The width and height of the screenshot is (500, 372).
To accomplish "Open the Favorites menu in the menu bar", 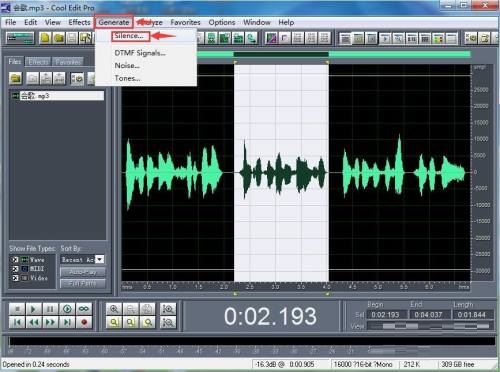I will coord(185,22).
